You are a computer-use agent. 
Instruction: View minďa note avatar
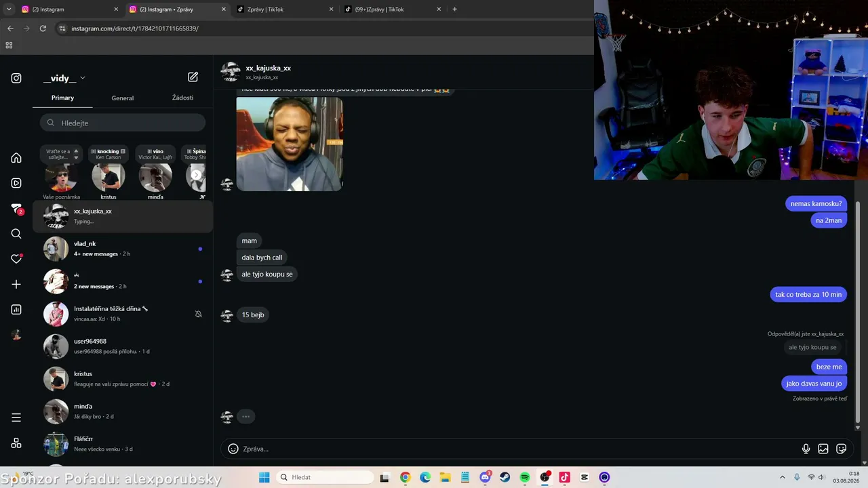coord(155,178)
